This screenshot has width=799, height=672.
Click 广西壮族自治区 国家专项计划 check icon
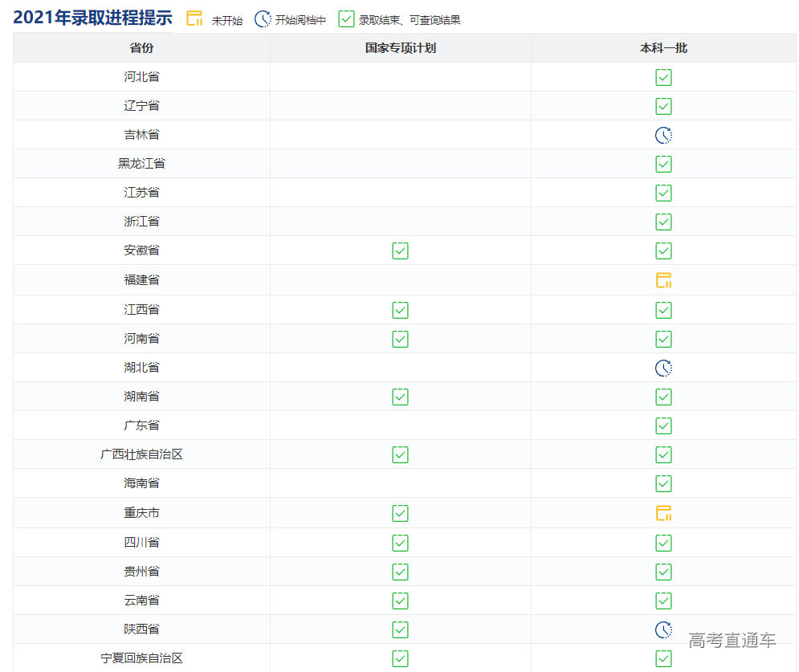tap(400, 454)
